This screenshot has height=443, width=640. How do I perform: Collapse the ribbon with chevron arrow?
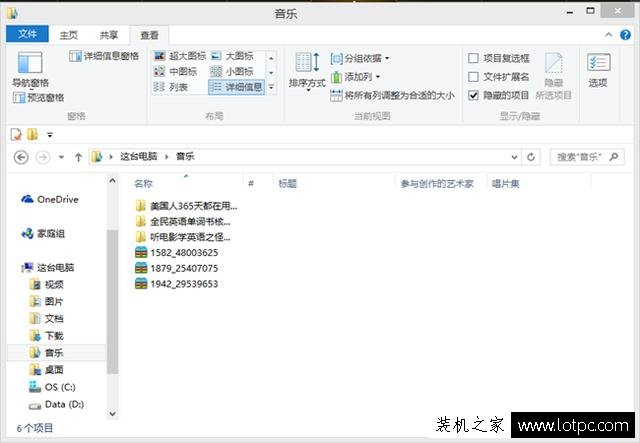coord(609,35)
